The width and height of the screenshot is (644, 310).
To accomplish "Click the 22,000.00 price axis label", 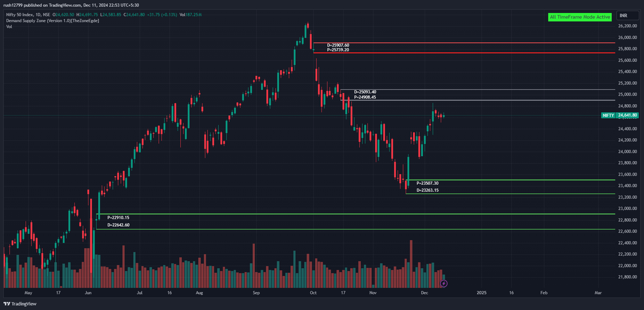I will (627, 265).
